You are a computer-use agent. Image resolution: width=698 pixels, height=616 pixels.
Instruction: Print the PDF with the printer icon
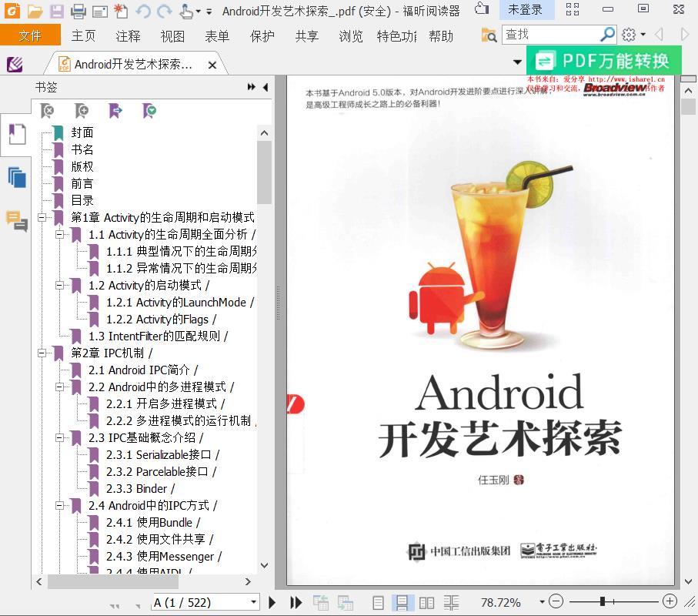click(78, 11)
